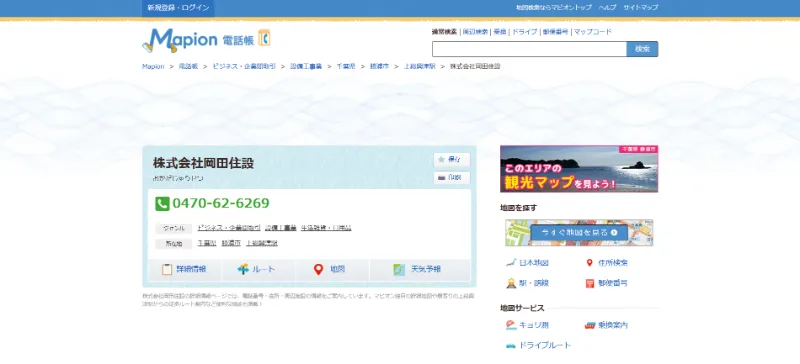
Task: Click the search keyword input field
Action: [x=530, y=49]
